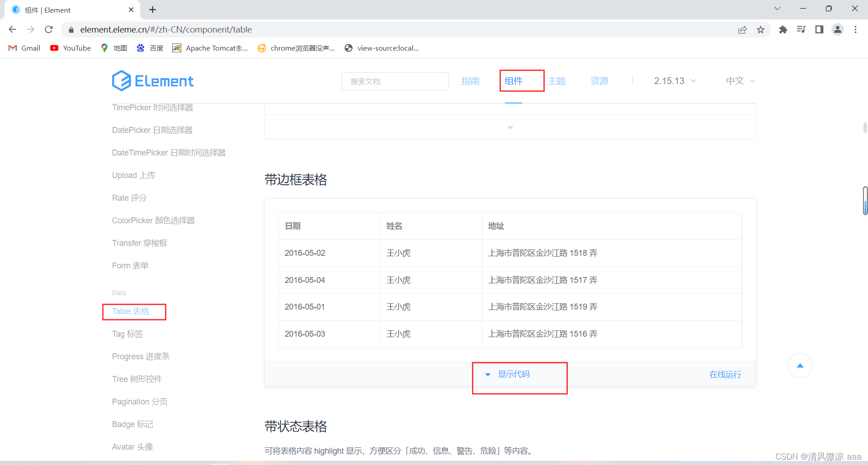Open the YouTube bookmark

(71, 48)
